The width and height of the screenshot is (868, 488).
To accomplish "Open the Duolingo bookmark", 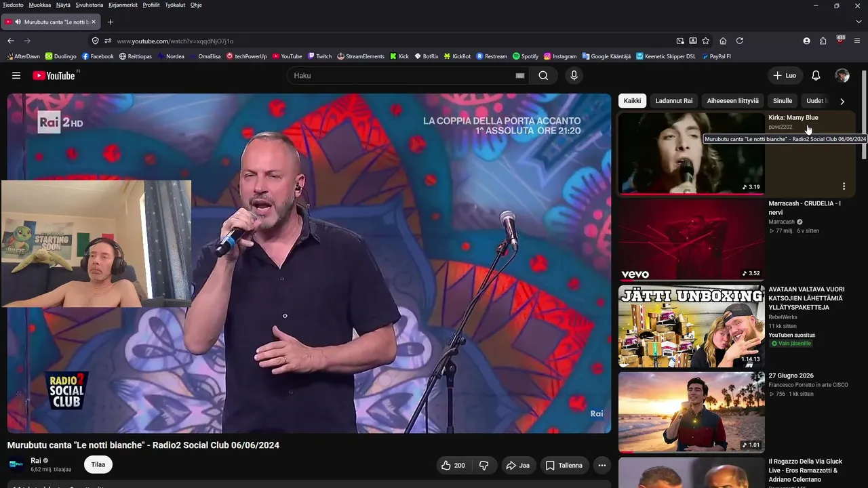I will pyautogui.click(x=61, y=56).
